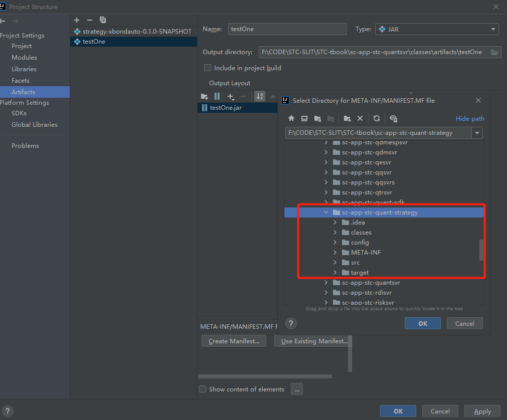Close the Select Directory dialog
The width and height of the screenshot is (507, 420).
[x=478, y=100]
